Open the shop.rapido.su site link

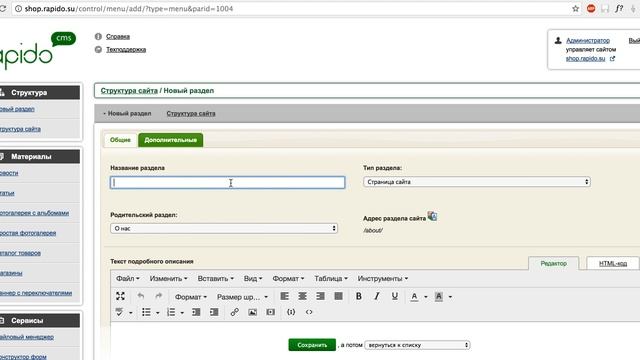[x=585, y=59]
